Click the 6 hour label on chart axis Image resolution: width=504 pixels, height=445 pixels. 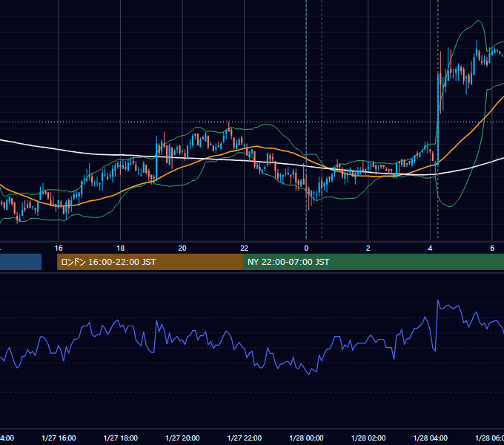point(492,248)
